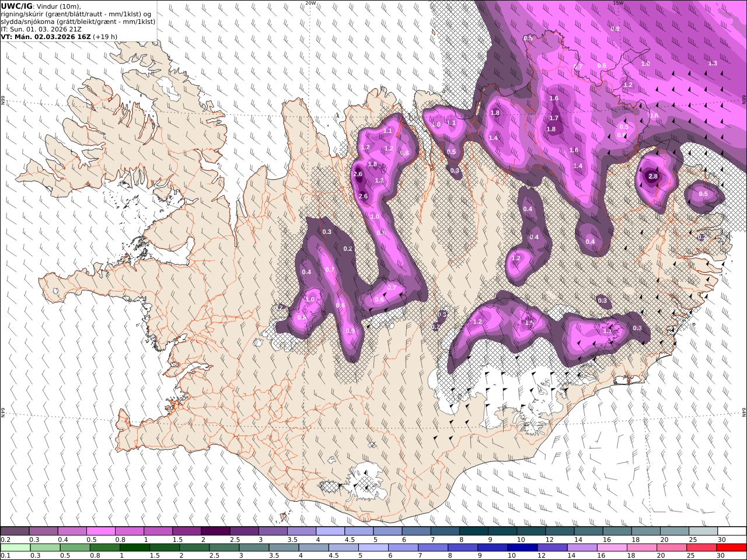747x560 pixels.
Task: Click the '(+19 h)' forecast offset text
Action: [x=106, y=37]
